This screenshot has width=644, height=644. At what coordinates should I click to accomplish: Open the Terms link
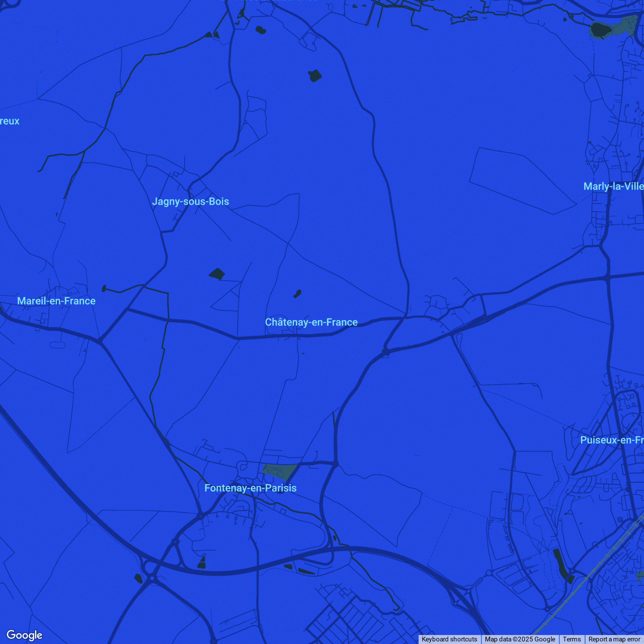click(x=572, y=639)
